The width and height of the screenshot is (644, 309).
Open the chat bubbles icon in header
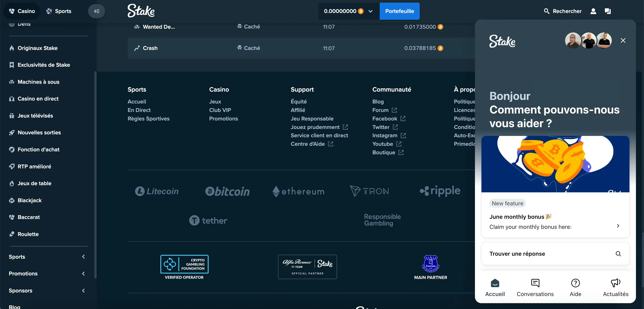click(608, 11)
